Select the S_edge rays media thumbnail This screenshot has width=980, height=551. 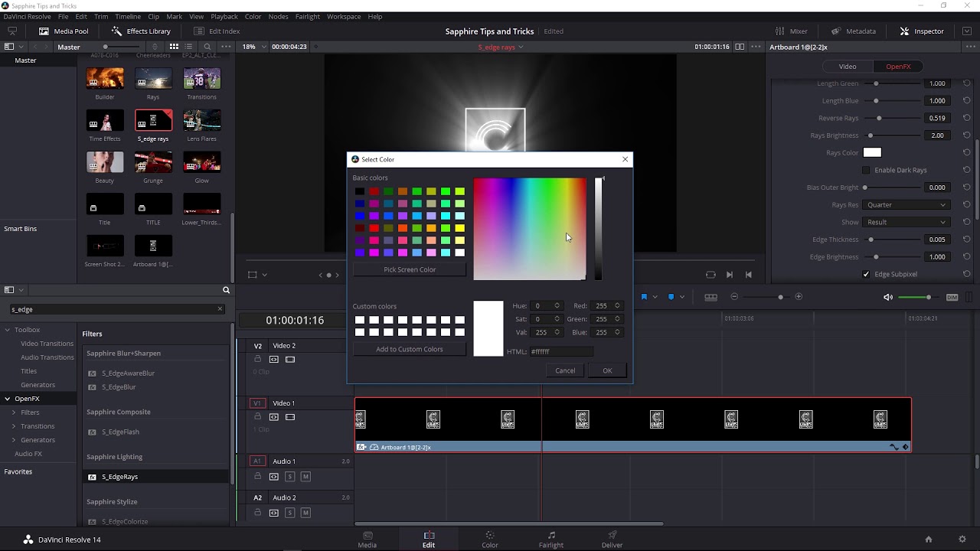pos(153,120)
